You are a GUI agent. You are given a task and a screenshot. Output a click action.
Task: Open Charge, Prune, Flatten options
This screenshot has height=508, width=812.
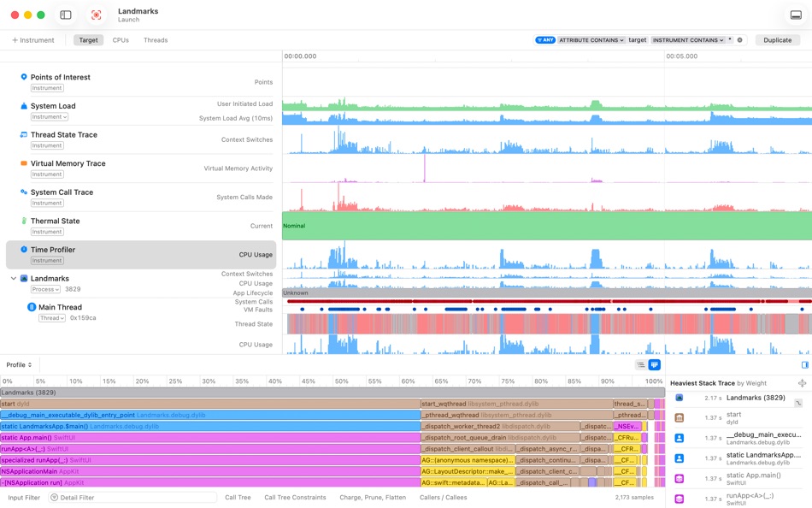pos(373,498)
